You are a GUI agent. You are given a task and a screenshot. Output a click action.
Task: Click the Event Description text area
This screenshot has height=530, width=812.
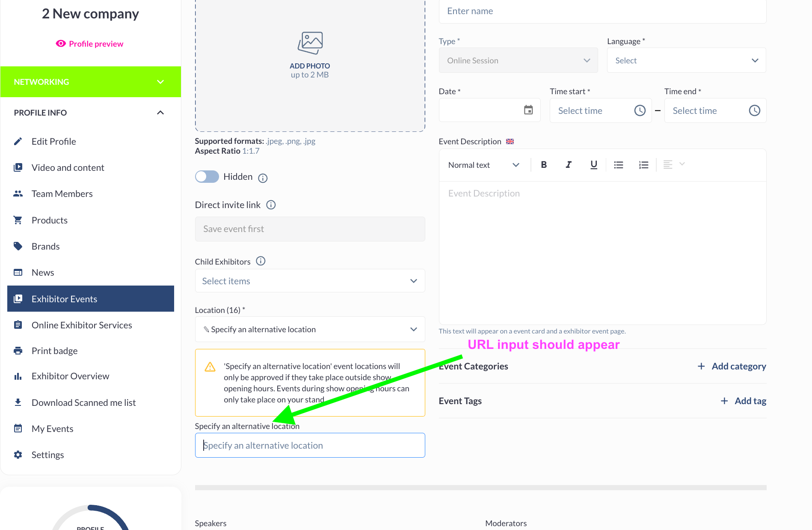pyautogui.click(x=602, y=253)
